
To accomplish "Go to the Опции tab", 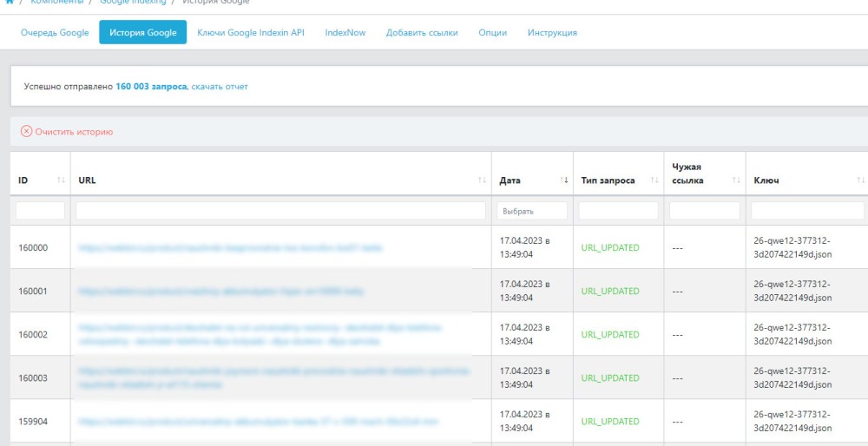I will click(493, 33).
